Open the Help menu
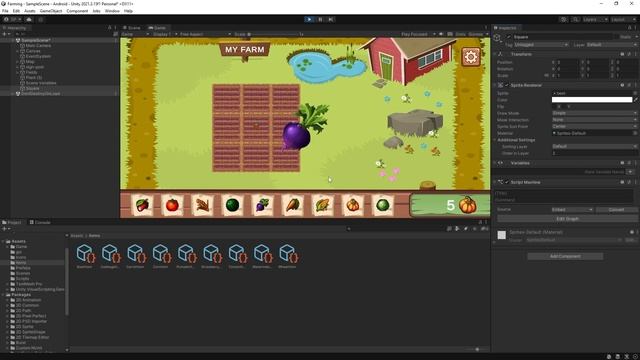 128,11
